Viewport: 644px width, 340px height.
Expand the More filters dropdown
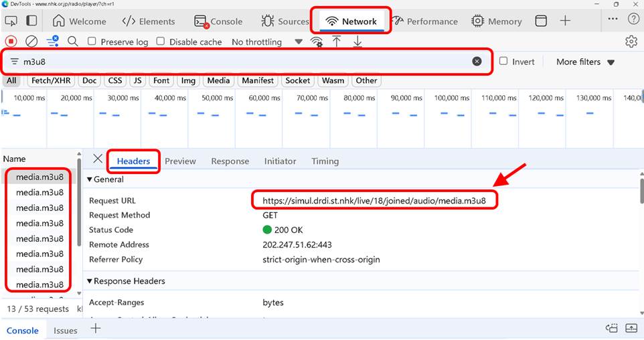[x=585, y=62]
